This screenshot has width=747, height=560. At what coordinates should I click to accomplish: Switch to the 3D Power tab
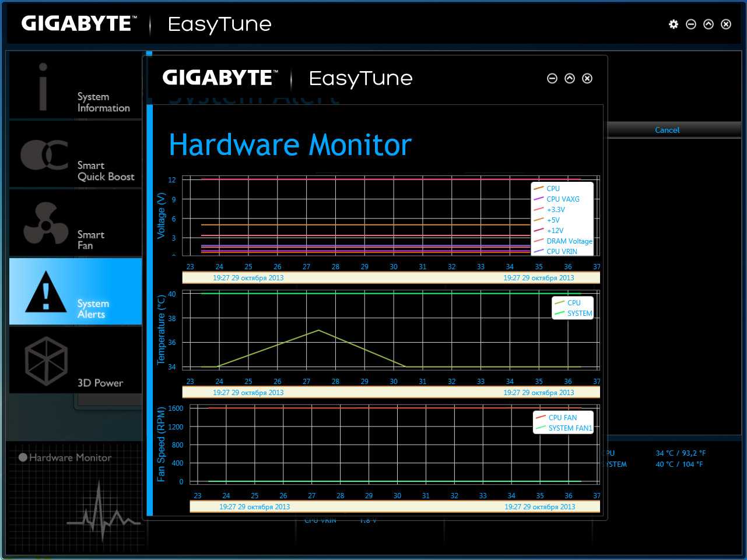[x=75, y=360]
